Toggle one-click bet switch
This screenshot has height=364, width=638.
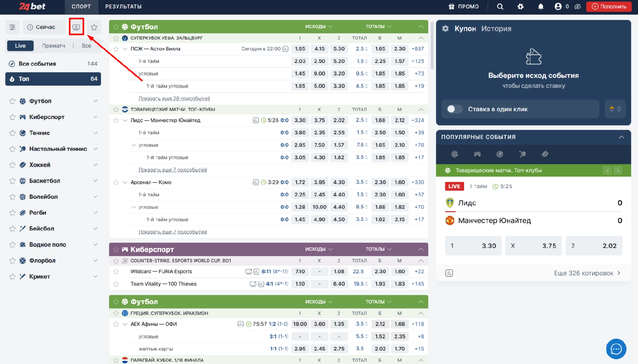454,109
